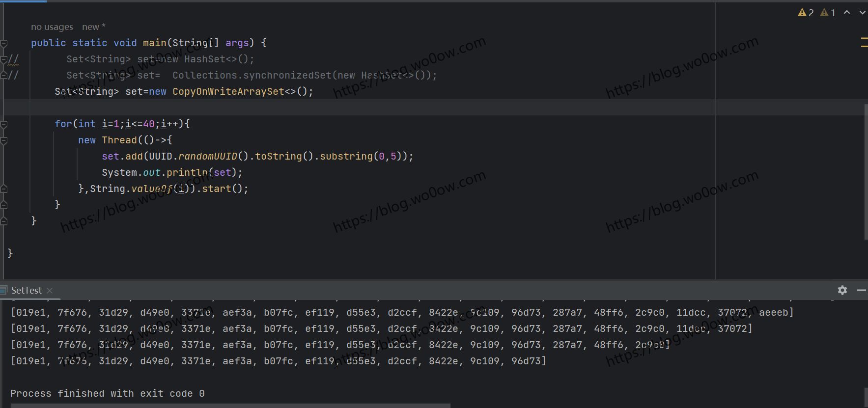Hide the Run tool window
This screenshot has width=868, height=408.
pyautogui.click(x=861, y=290)
